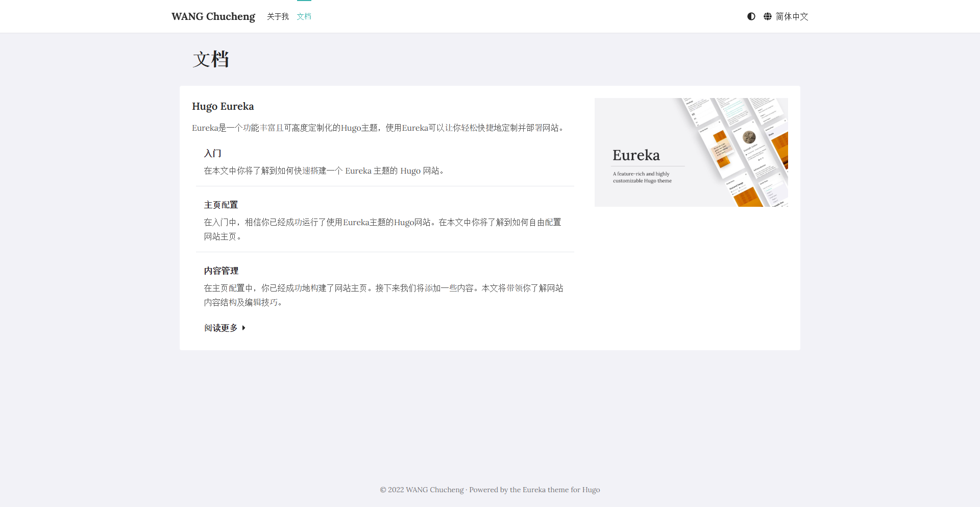This screenshot has height=507, width=980.
Task: Open the 入门 section link
Action: point(212,153)
